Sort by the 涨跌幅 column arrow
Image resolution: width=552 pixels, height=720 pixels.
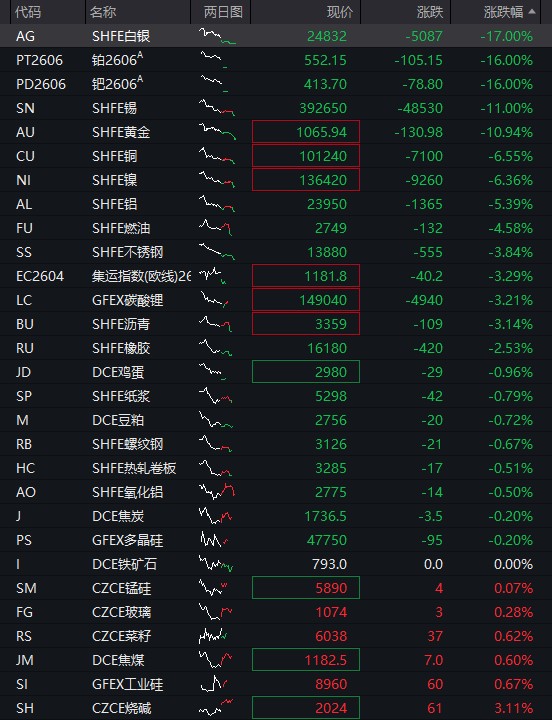[x=532, y=12]
